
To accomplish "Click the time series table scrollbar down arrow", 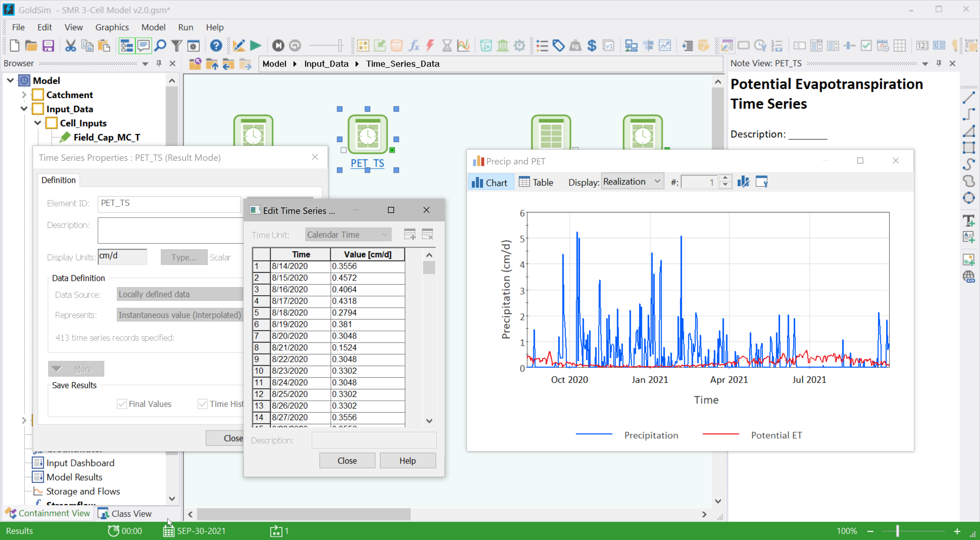I will point(429,420).
